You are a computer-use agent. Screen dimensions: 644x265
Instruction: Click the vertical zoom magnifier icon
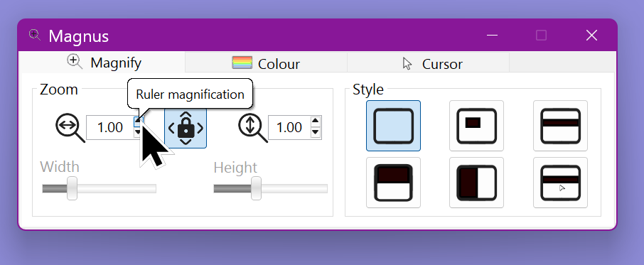pos(252,128)
